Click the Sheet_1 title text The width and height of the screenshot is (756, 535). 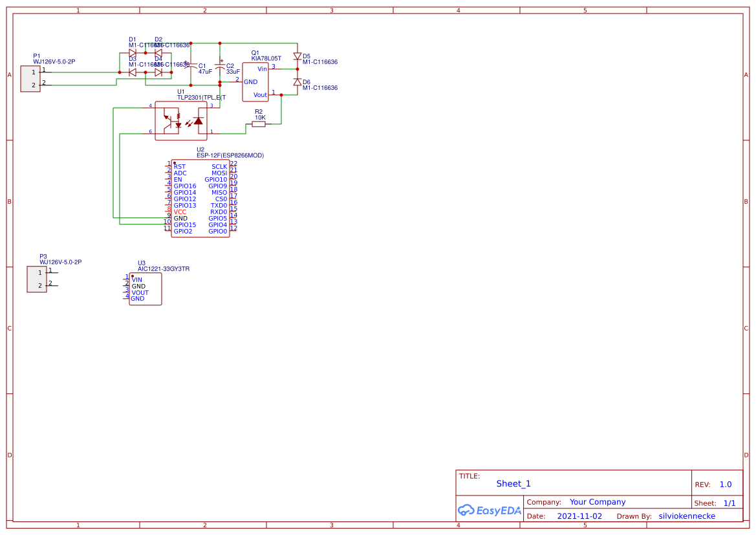513,483
